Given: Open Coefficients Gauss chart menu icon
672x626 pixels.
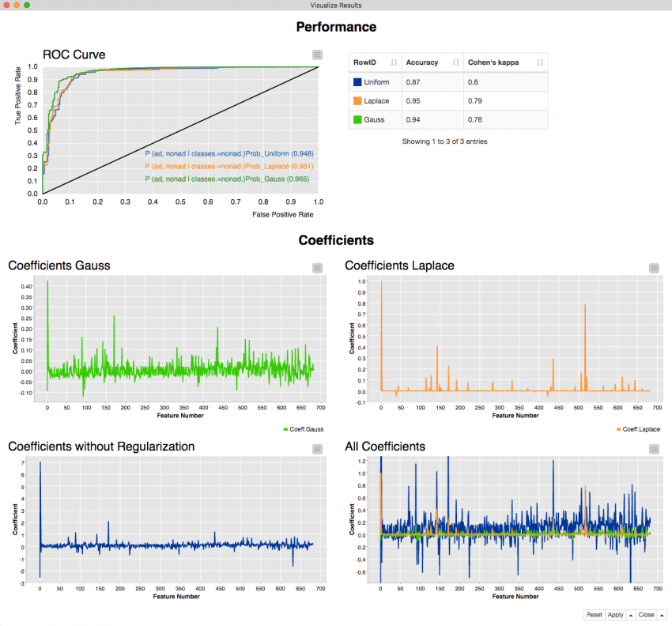Looking at the screenshot, I should click(317, 268).
